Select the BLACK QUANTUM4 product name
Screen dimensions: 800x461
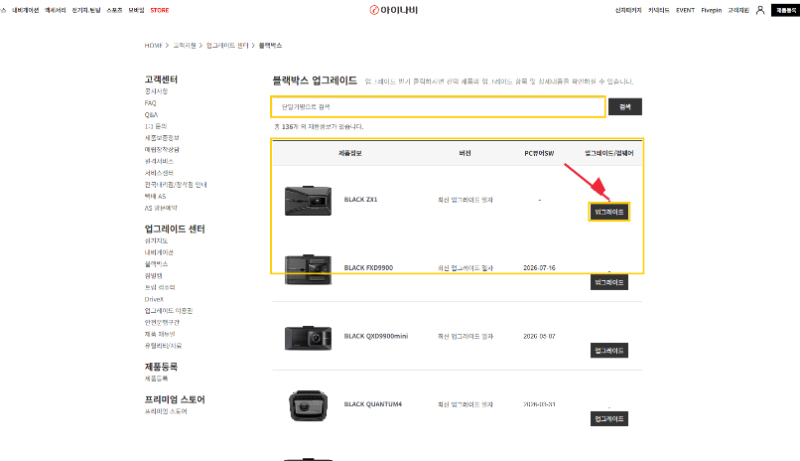(373, 404)
